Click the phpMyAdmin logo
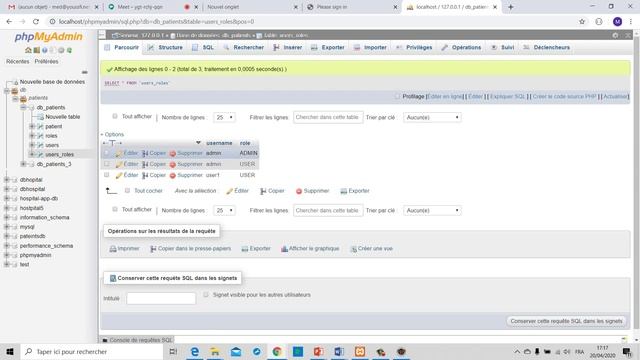 point(49,37)
